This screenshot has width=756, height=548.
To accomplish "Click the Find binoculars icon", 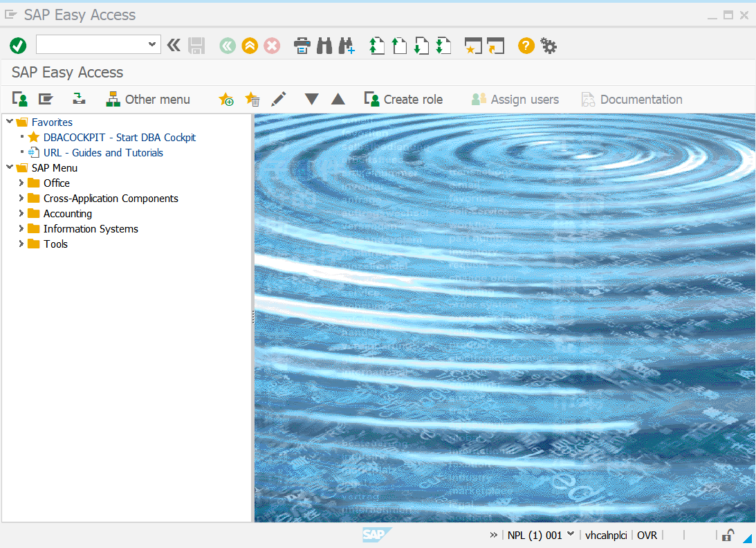I will [x=324, y=46].
